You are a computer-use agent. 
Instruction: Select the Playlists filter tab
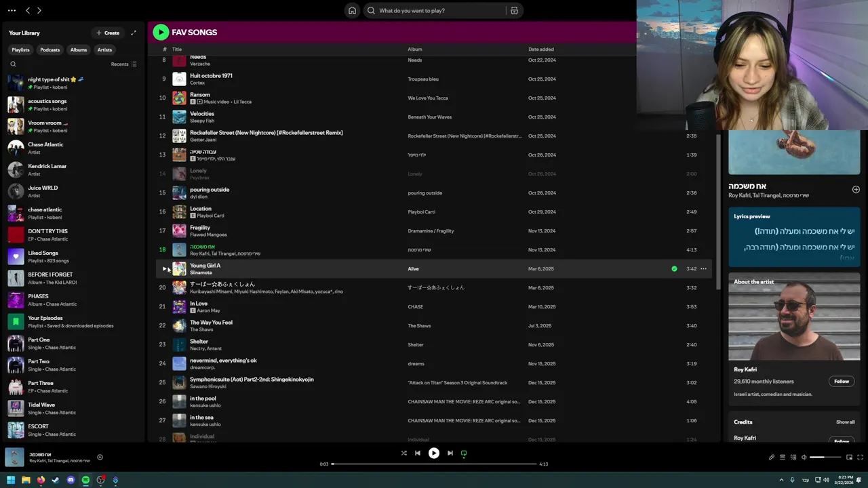(x=20, y=49)
